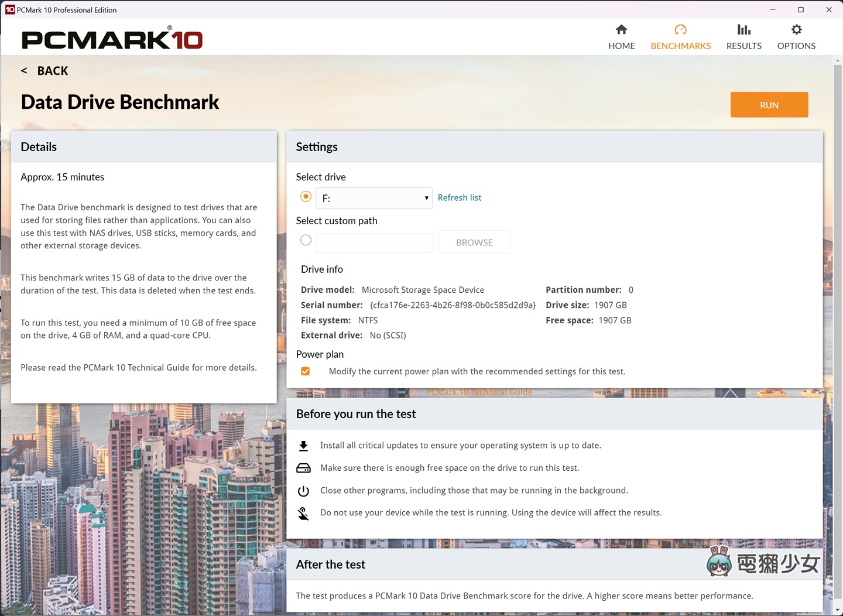Click the PCMark title bar app icon
This screenshot has width=843, height=616.
(x=10, y=9)
